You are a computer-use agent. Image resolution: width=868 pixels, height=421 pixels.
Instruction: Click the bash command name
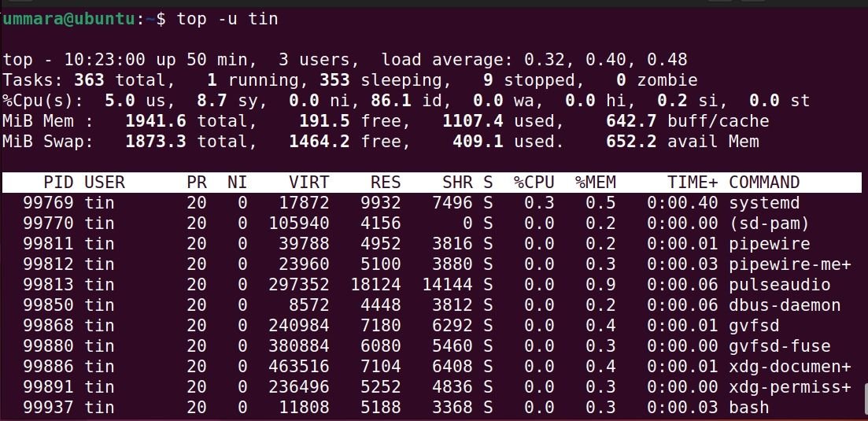pyautogui.click(x=749, y=408)
